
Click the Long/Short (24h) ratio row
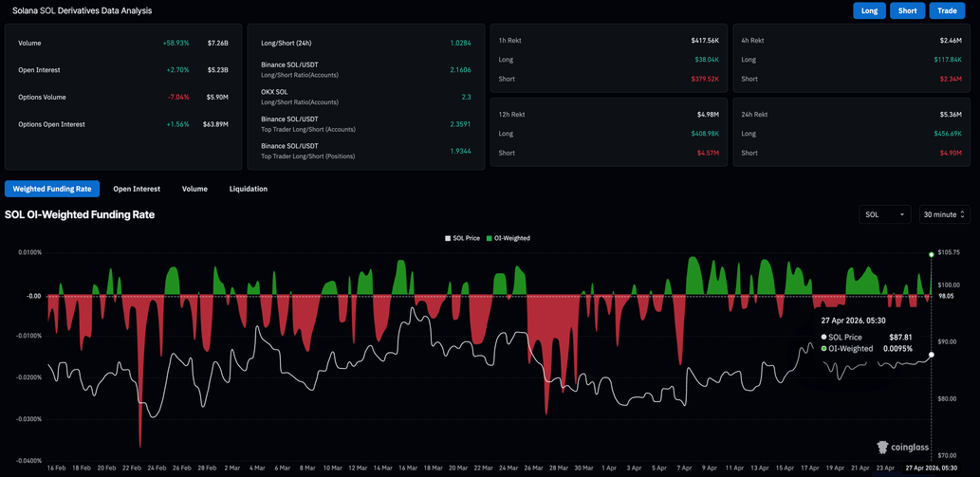[x=365, y=43]
